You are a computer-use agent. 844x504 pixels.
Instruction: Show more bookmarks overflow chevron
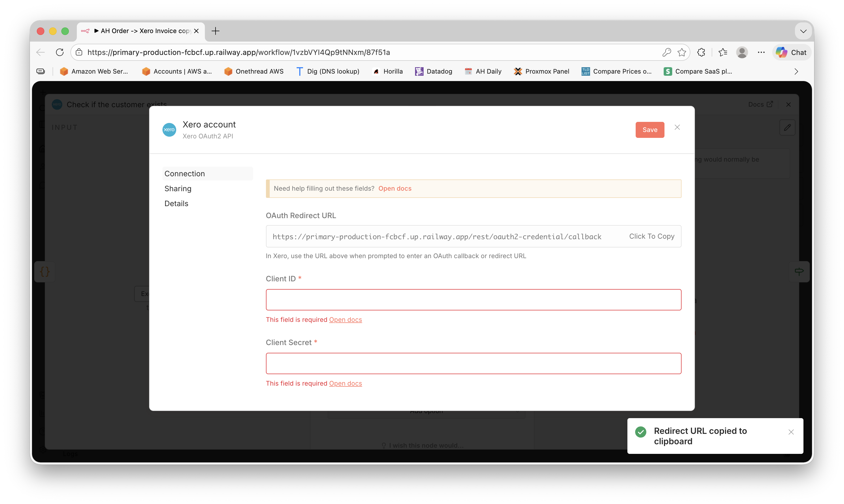tap(796, 71)
